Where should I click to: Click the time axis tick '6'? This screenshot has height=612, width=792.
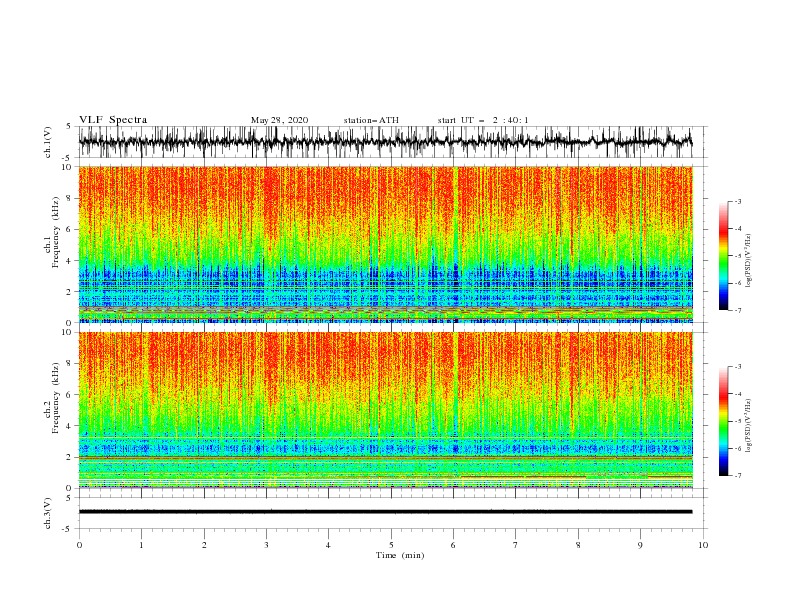click(453, 545)
